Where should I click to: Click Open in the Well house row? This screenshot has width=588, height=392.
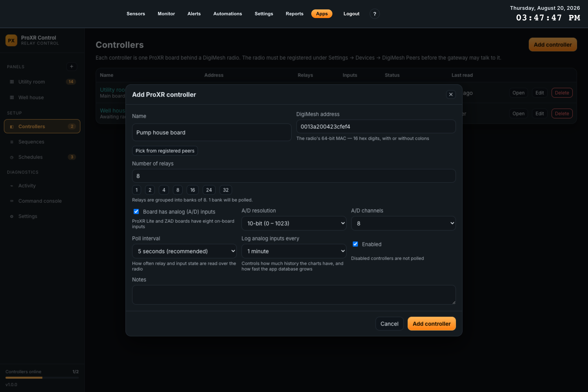[x=518, y=113]
